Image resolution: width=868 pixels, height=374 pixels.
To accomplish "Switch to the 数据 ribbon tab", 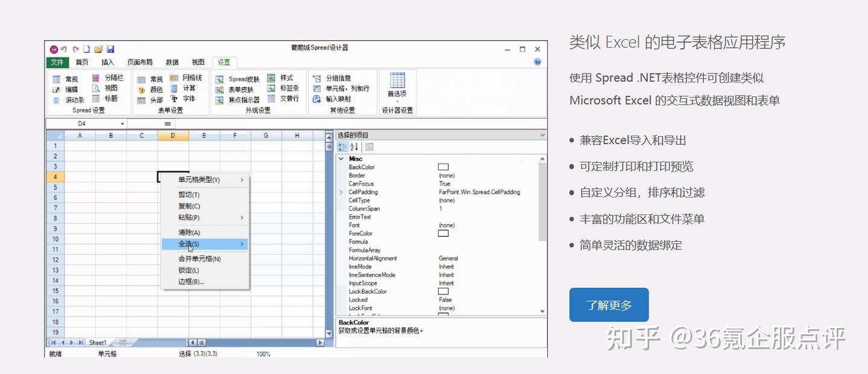I will 172,62.
